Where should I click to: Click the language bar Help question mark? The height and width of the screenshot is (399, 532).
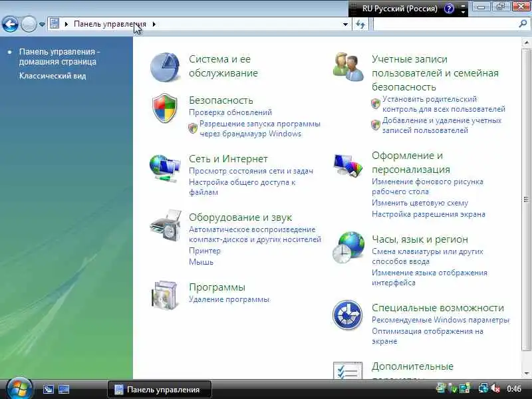coord(449,9)
